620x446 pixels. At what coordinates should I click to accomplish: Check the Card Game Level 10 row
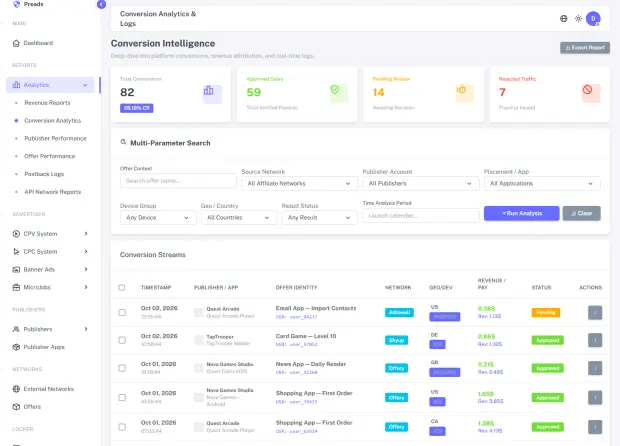122,340
